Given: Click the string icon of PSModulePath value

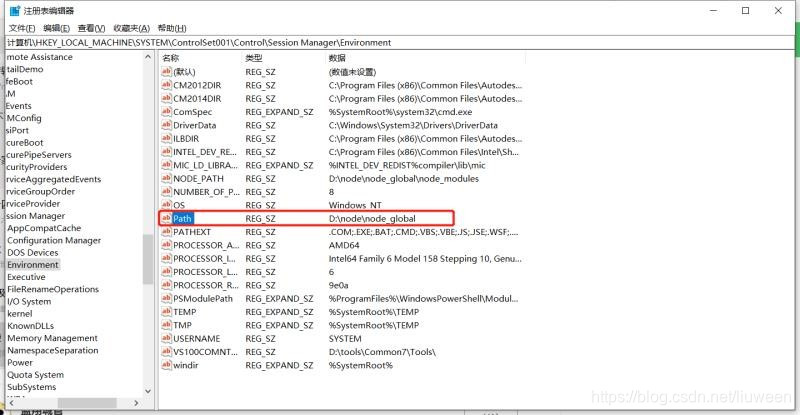Looking at the screenshot, I should click(x=166, y=298).
